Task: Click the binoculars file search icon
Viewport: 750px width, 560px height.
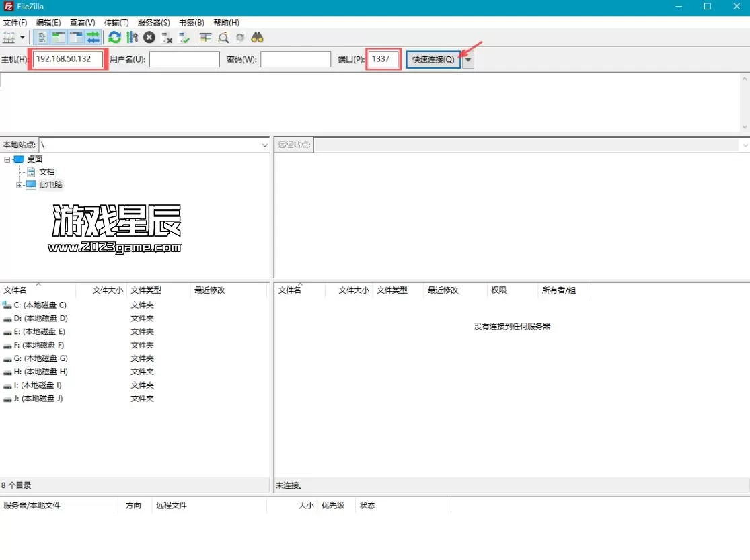Action: tap(257, 38)
